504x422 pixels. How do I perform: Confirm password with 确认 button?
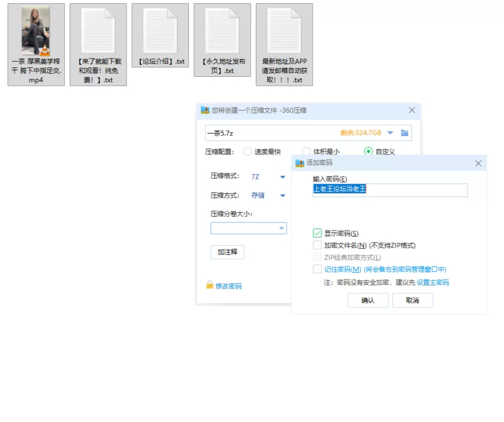(368, 300)
